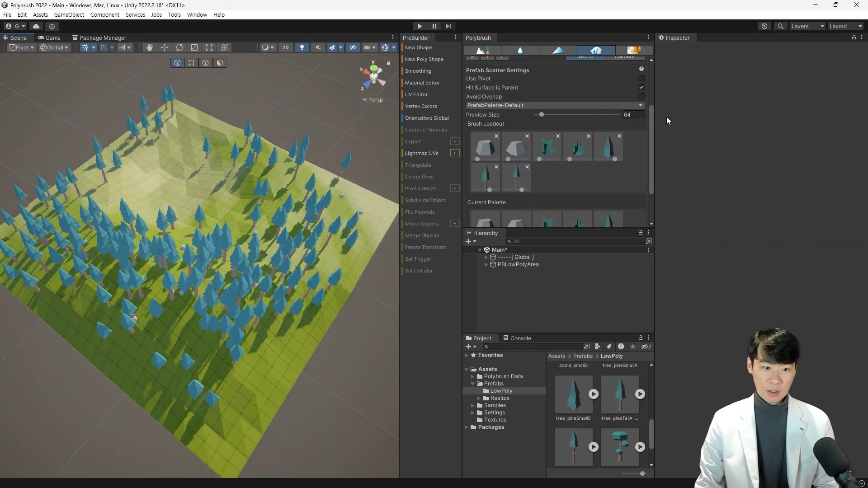Select the Rotate tool in Scene toolbar

179,47
